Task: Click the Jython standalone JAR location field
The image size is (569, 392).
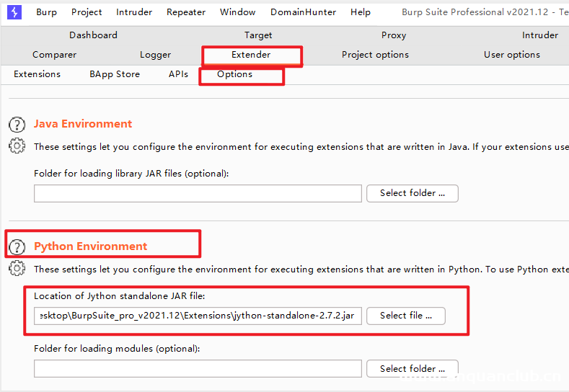Action: click(198, 316)
